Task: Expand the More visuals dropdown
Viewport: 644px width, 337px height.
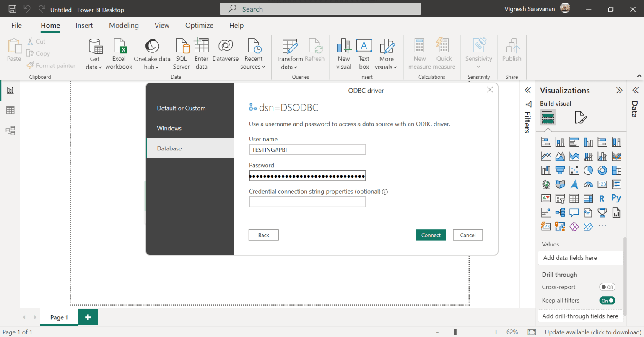Action: click(x=386, y=54)
